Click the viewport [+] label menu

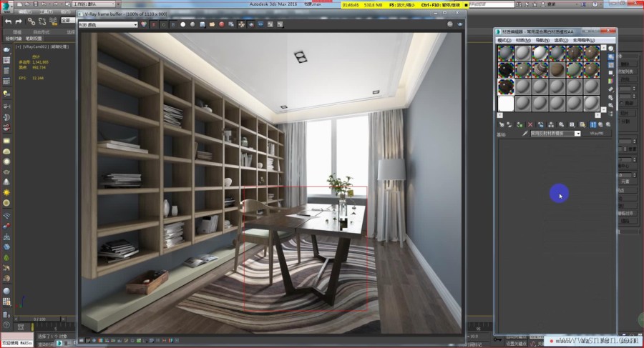point(18,46)
